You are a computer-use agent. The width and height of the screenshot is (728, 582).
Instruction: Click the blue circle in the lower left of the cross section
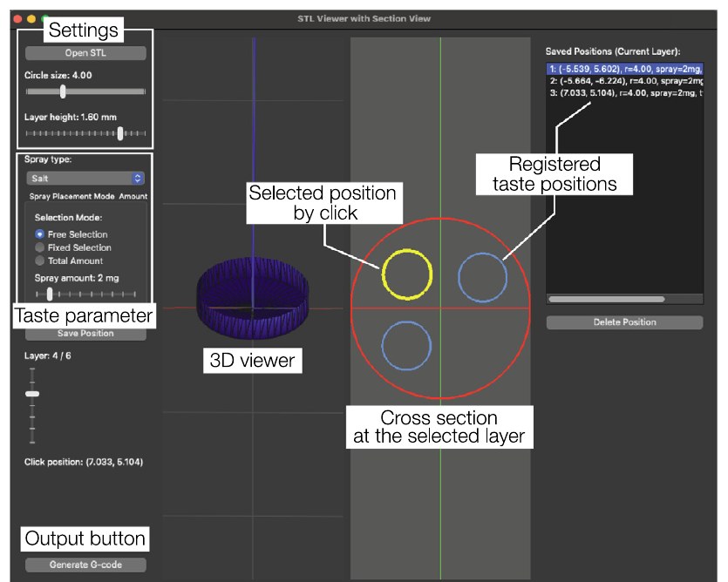click(406, 346)
